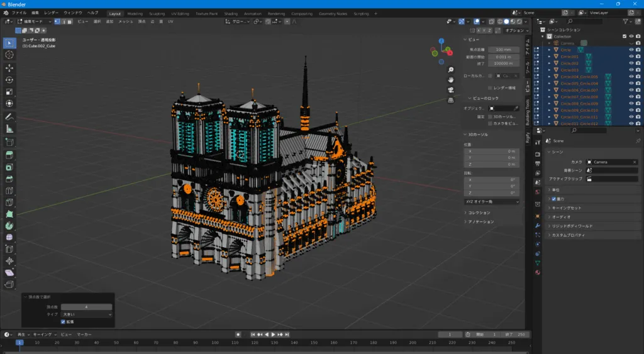Switch to the Shading workspace tab
The height and width of the screenshot is (354, 644).
click(x=231, y=14)
